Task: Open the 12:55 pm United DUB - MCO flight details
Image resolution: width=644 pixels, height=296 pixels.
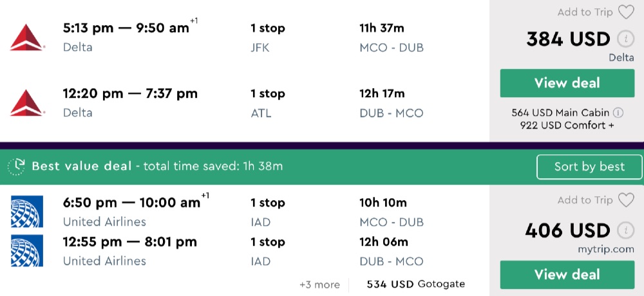Action: 129,242
